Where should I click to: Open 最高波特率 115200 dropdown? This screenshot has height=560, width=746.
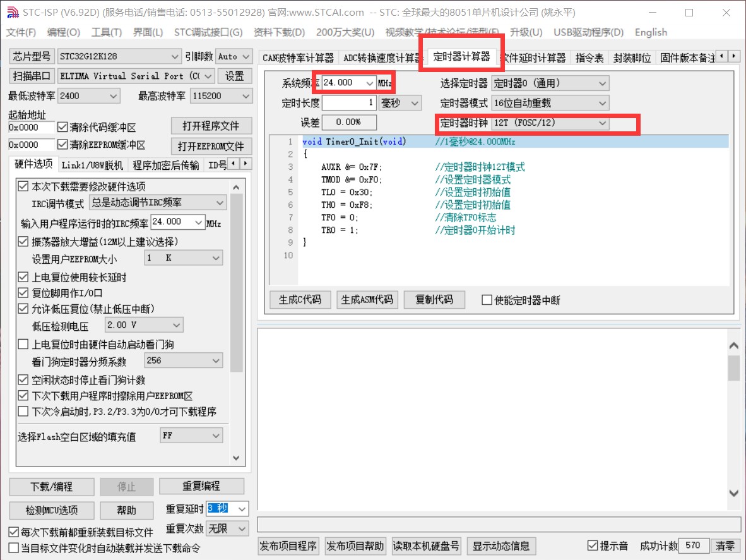point(221,95)
